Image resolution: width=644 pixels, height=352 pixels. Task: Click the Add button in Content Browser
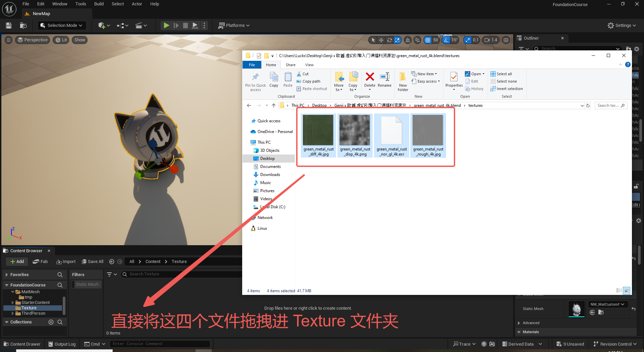(x=17, y=262)
